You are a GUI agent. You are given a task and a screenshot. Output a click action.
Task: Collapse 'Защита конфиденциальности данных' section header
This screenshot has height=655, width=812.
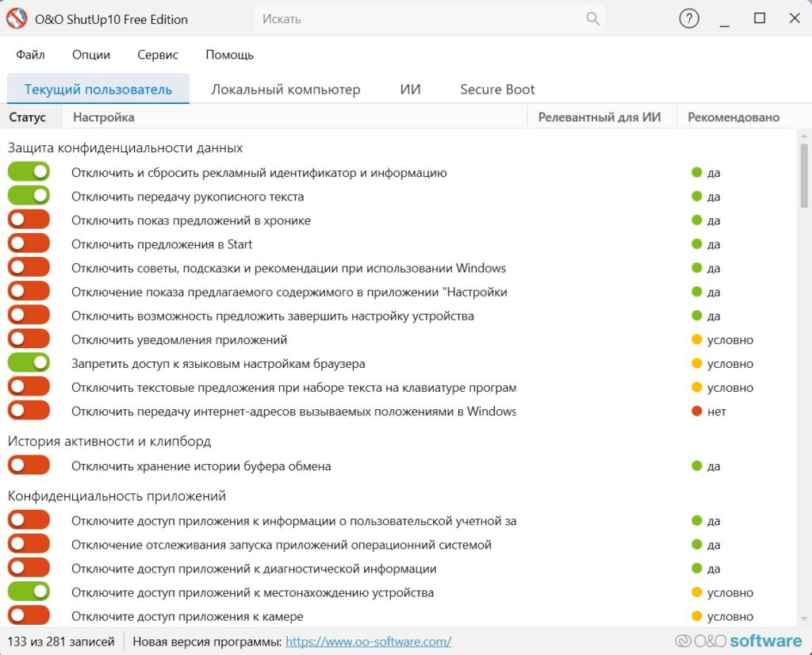coord(124,147)
